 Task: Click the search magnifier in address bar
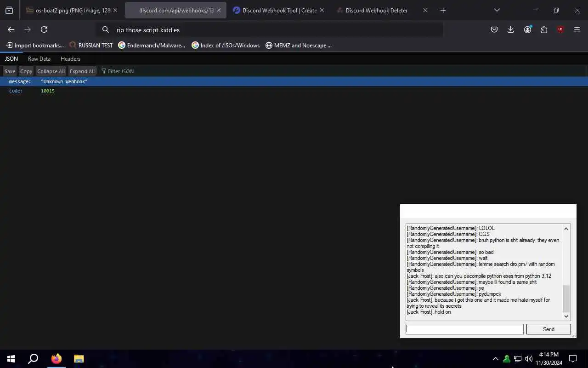coord(106,29)
